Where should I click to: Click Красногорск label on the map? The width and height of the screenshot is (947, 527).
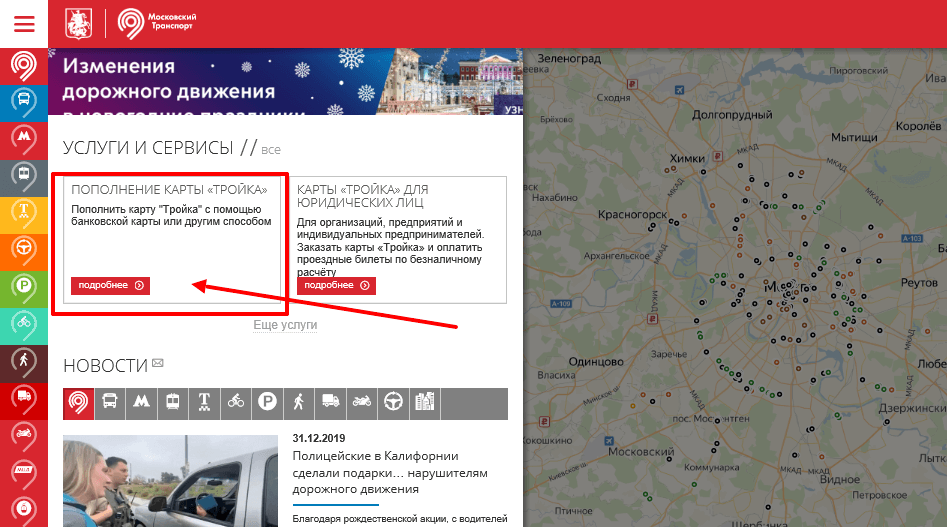[x=632, y=214]
